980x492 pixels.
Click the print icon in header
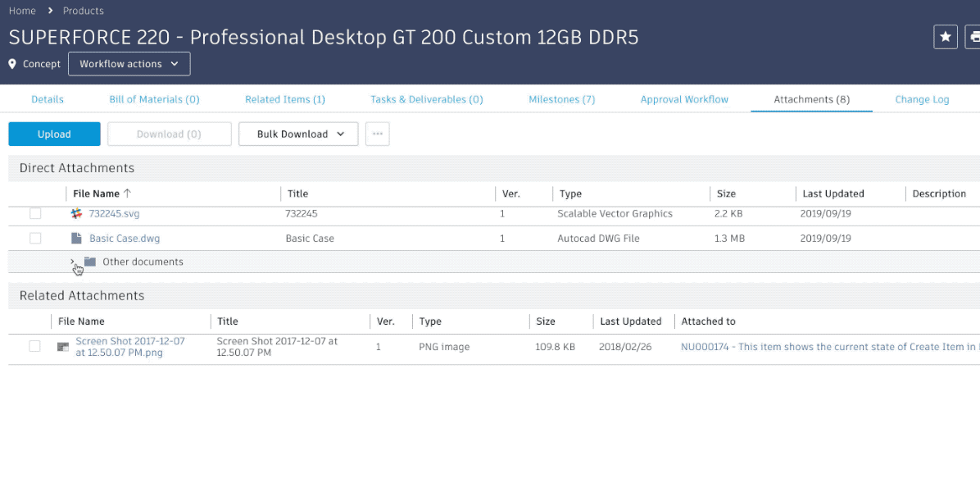point(974,37)
